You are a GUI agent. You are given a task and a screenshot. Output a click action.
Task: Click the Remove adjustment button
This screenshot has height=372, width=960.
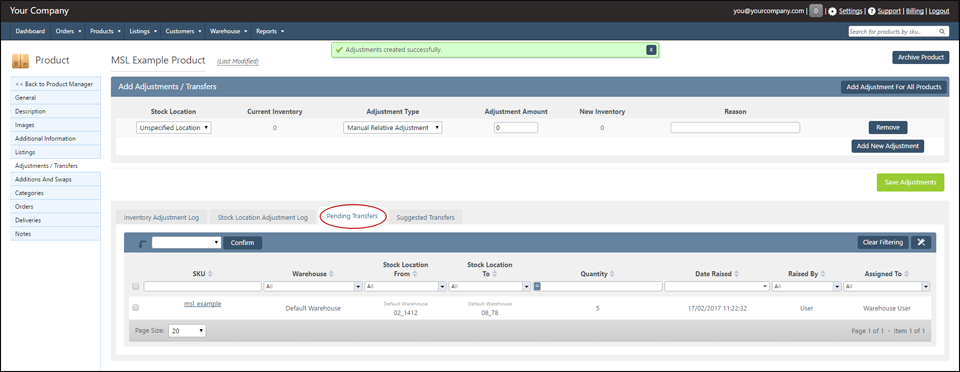[888, 127]
